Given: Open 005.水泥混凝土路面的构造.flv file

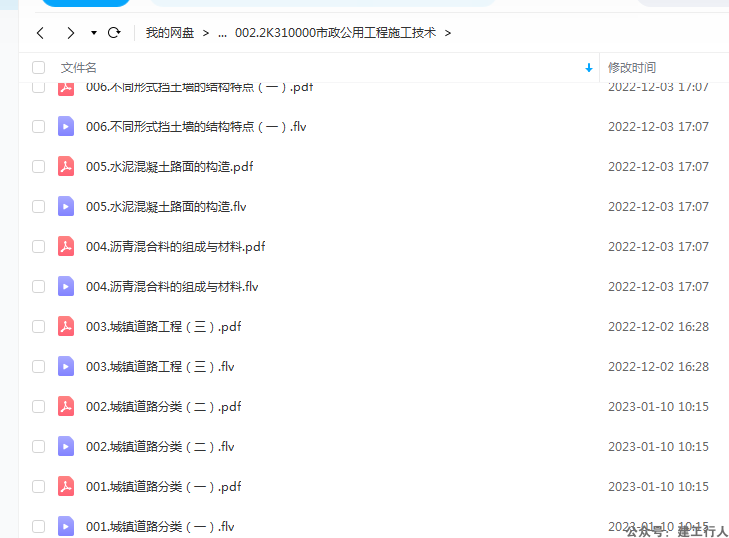Looking at the screenshot, I should (x=166, y=206).
